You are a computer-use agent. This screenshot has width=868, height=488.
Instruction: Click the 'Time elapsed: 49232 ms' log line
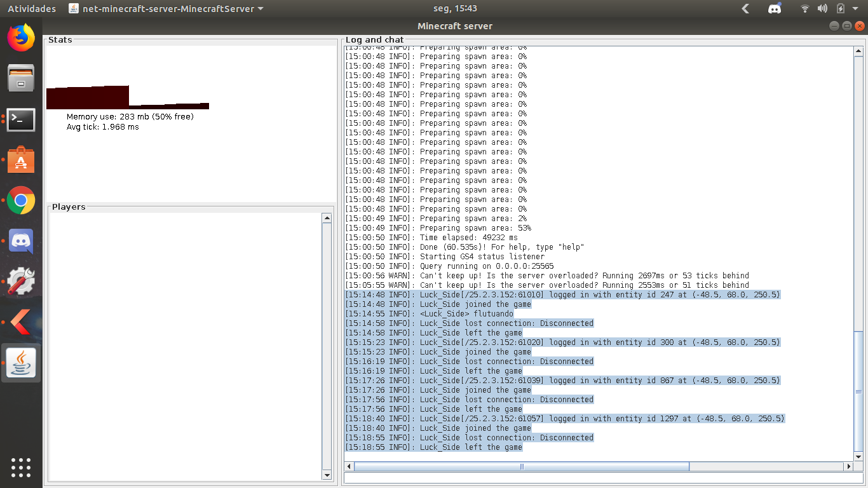(431, 238)
